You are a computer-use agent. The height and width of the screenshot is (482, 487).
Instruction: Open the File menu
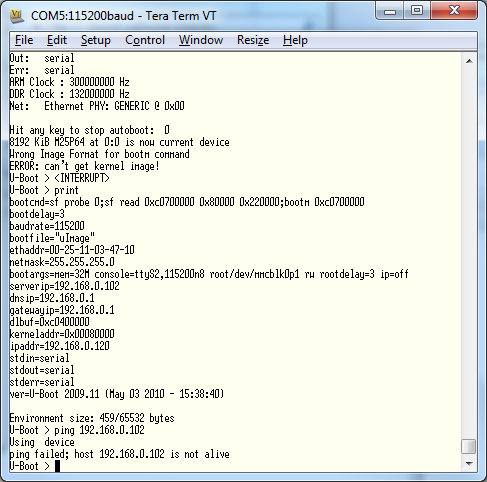pos(24,40)
